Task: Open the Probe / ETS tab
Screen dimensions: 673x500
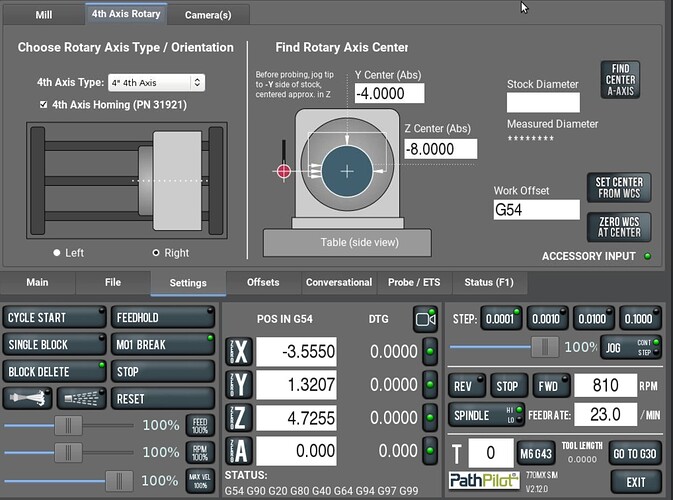Action: point(413,283)
